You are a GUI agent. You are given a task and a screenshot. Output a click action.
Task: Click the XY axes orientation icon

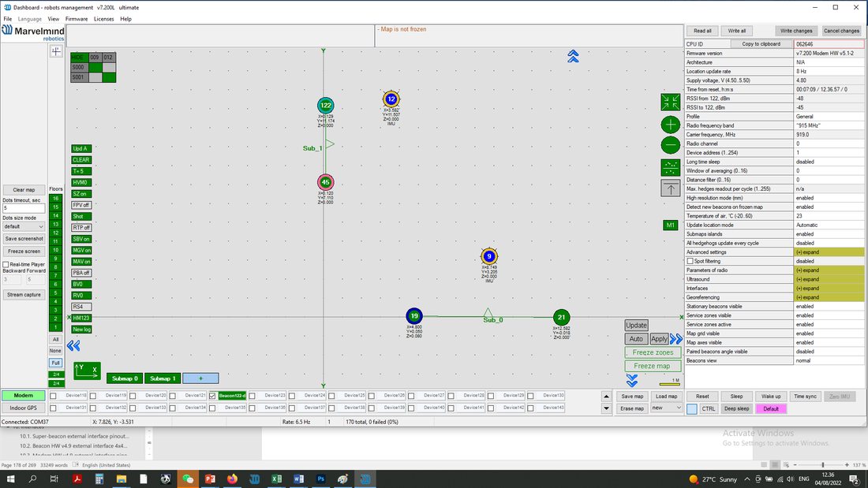(x=87, y=371)
